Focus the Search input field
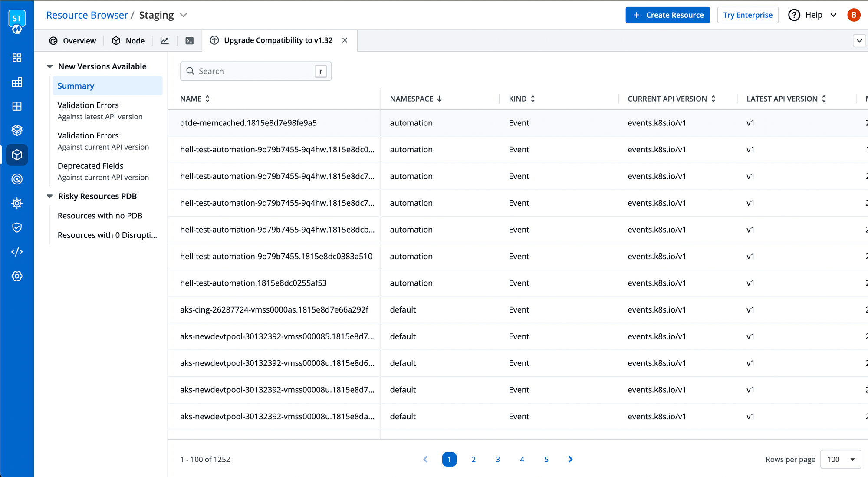Screen dimensions: 868x477 coord(256,71)
